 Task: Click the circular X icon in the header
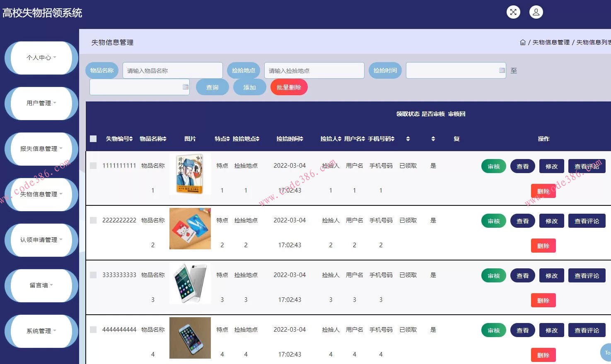click(x=513, y=12)
